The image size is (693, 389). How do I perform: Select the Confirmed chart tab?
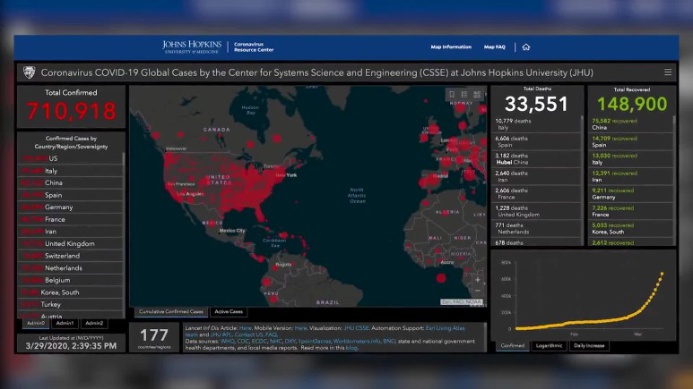[x=513, y=346]
